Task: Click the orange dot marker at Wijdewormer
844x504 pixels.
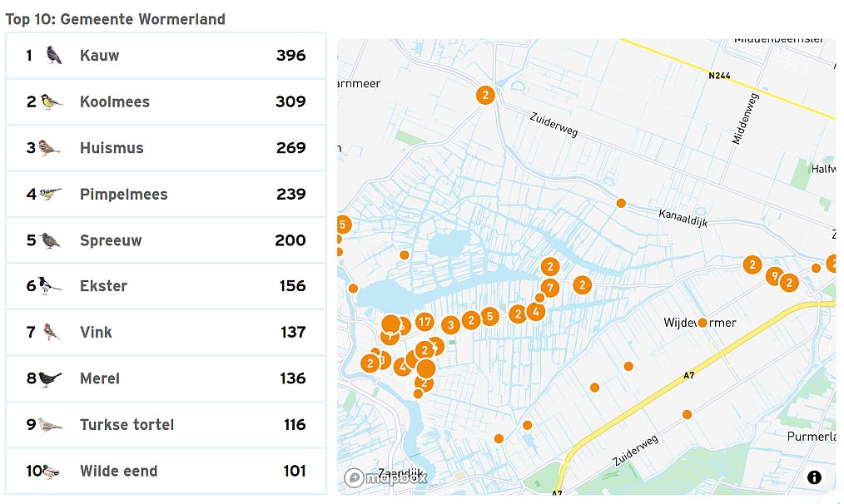Action: tap(703, 323)
